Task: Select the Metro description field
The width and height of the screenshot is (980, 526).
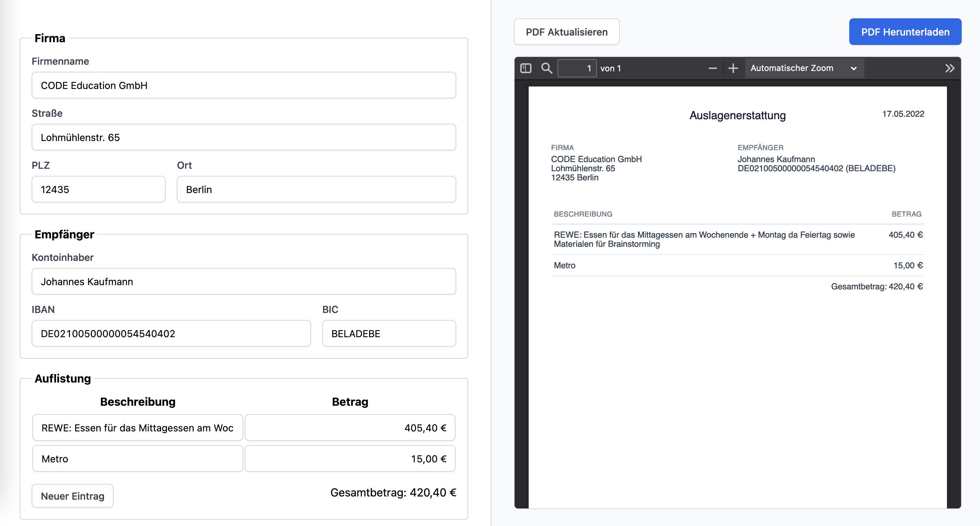Action: point(137,458)
